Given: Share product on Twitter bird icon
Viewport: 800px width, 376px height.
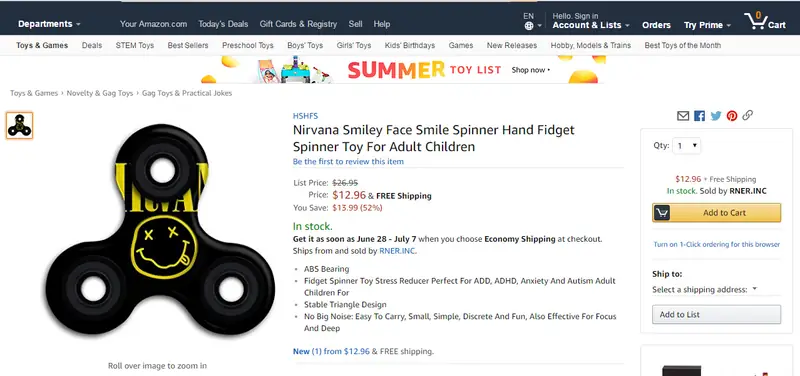Looking at the screenshot, I should click(x=716, y=116).
